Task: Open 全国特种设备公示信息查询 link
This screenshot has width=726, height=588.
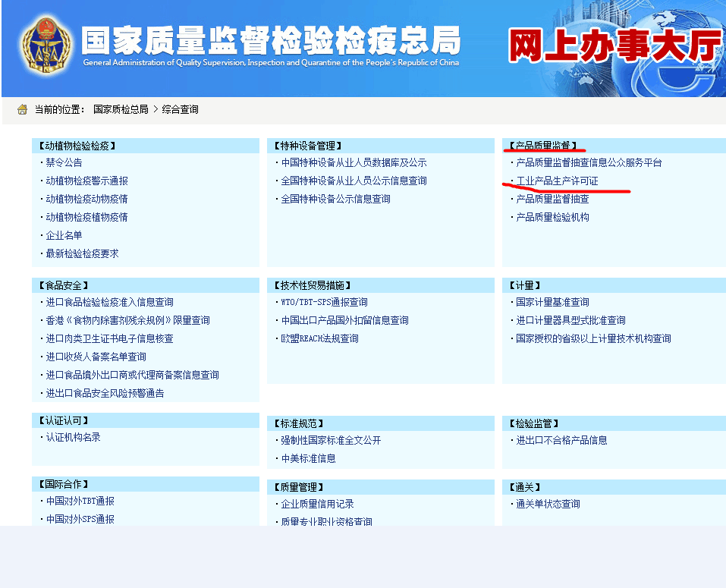Action: (x=335, y=199)
